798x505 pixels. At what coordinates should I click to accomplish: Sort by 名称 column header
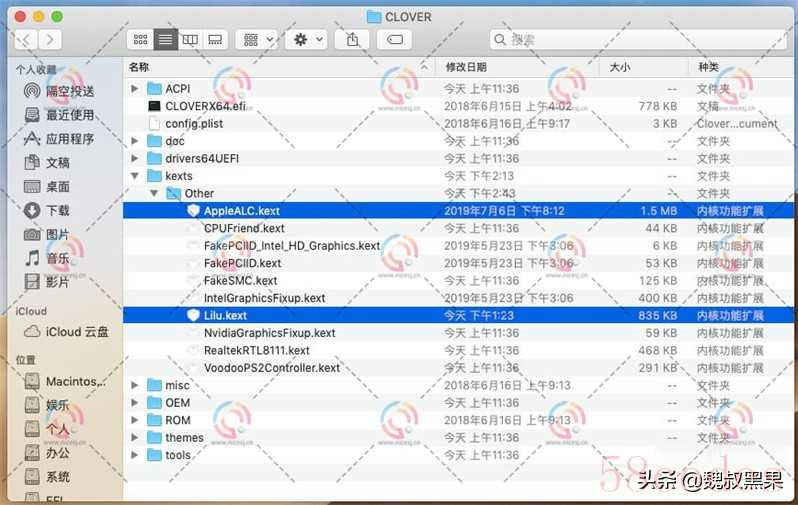(x=279, y=67)
